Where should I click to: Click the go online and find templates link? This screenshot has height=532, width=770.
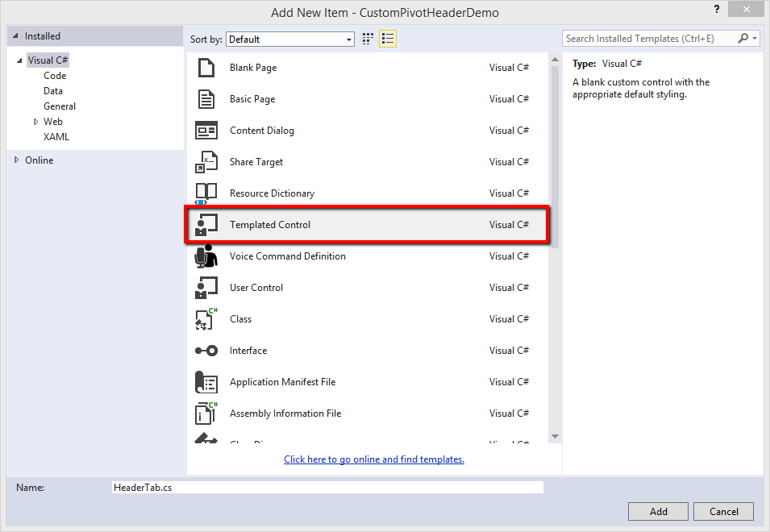[x=374, y=459]
